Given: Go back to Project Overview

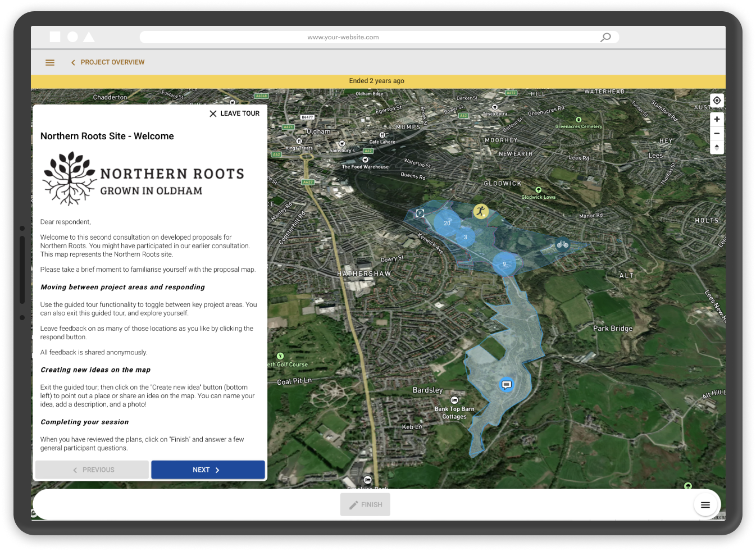Looking at the screenshot, I should (108, 62).
